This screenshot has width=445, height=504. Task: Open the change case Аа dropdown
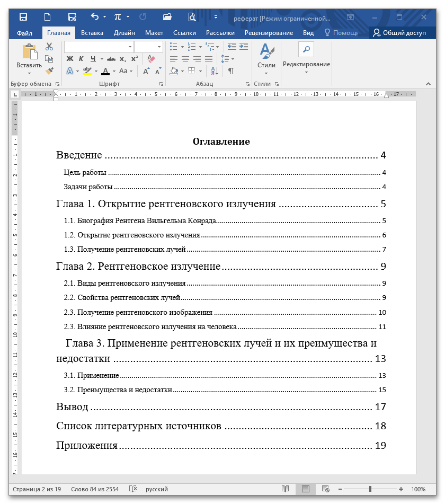point(126,71)
